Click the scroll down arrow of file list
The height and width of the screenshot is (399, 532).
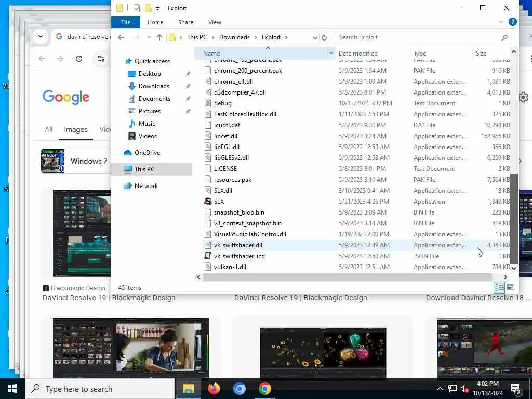point(514,268)
